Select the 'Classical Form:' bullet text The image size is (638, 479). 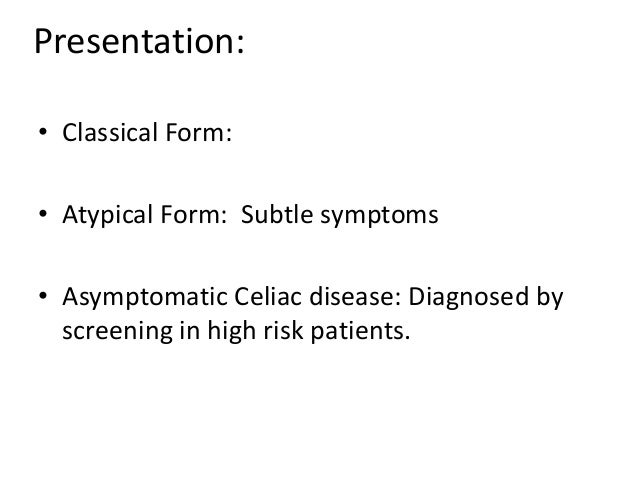[147, 133]
